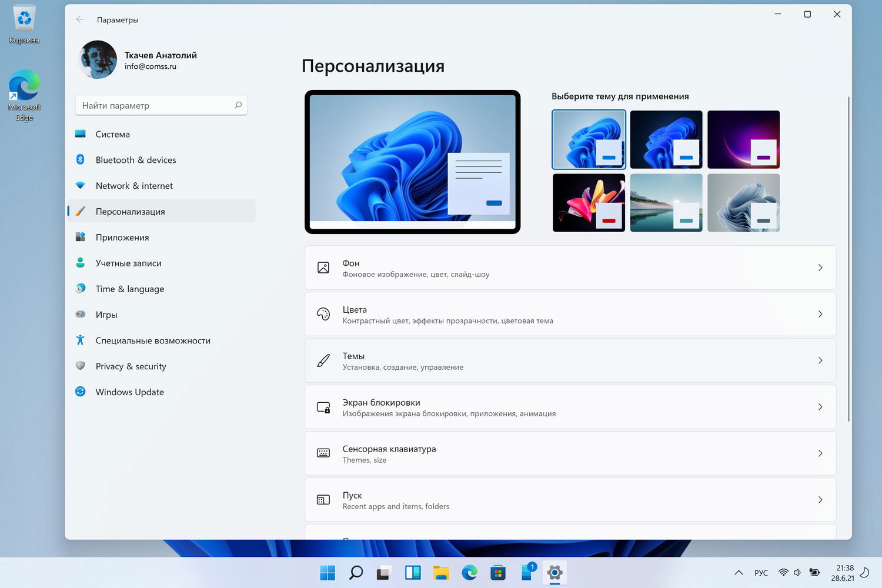Click the Пуск start layout icon
Screen dimensions: 882x588
323,500
